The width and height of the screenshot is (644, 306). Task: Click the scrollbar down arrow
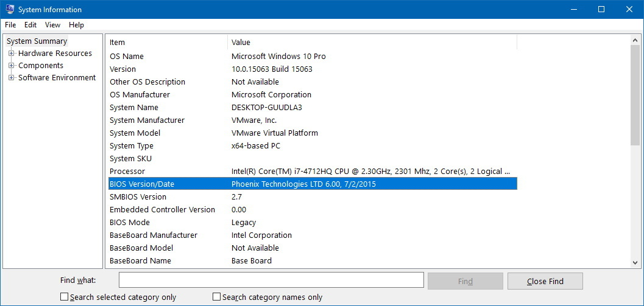pos(635,262)
